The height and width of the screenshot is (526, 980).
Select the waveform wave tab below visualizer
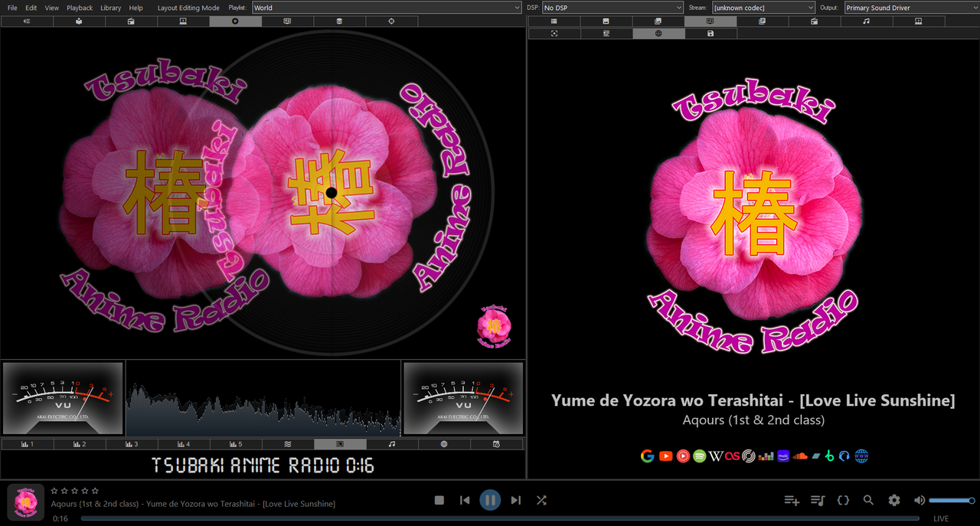[287, 444]
